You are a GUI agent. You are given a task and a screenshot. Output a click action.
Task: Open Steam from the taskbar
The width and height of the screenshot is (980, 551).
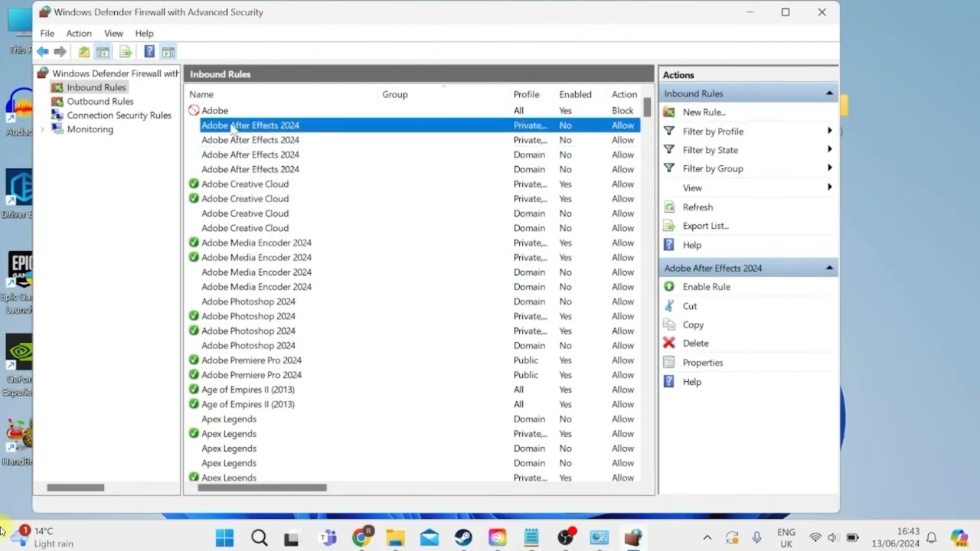463,538
